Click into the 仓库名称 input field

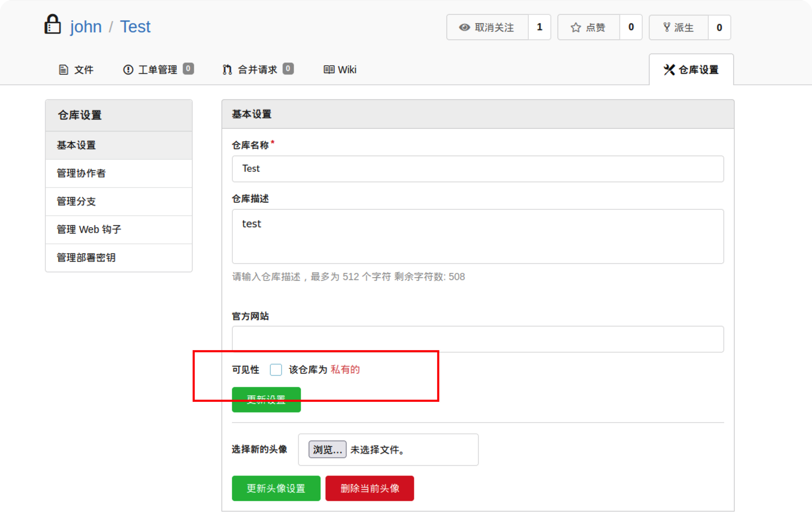(477, 169)
